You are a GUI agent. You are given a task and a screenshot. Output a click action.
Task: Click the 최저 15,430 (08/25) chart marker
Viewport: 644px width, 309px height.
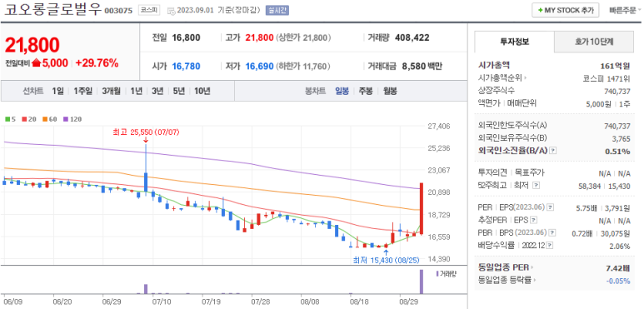click(387, 260)
